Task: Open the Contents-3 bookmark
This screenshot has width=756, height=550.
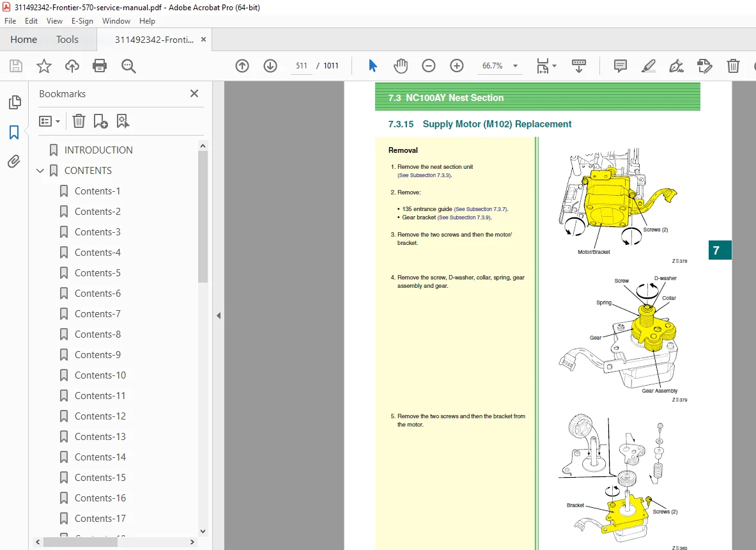Action: point(97,232)
